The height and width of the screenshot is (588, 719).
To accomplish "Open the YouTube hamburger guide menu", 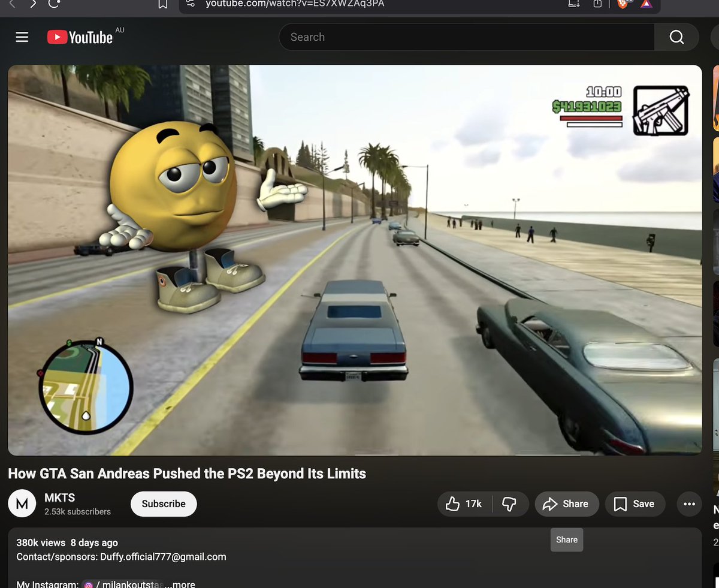I will tap(22, 37).
